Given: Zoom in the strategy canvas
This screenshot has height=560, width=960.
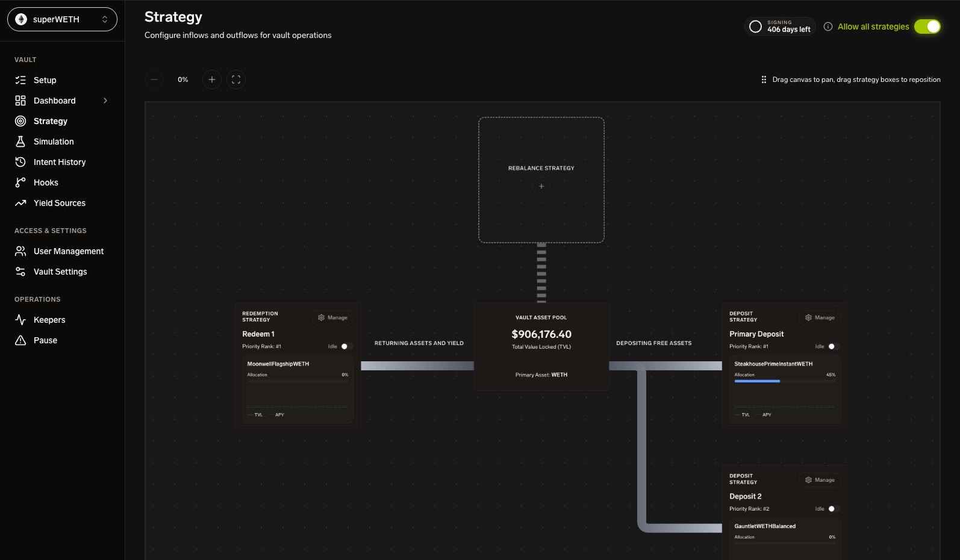Looking at the screenshot, I should [212, 79].
